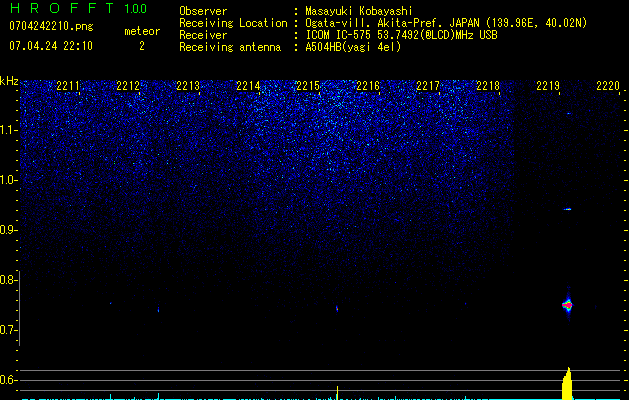Click the meteor count value 2
The image size is (629, 400).
[142, 46]
